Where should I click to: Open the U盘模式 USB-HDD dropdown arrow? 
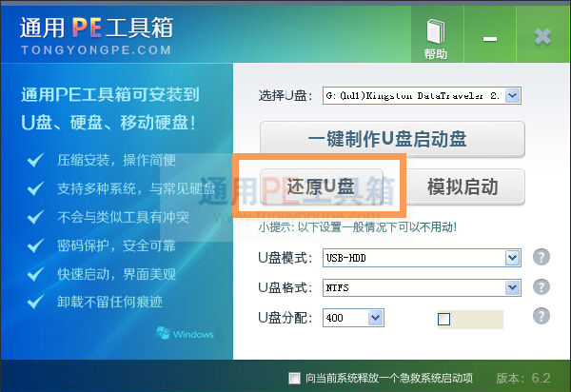512,258
